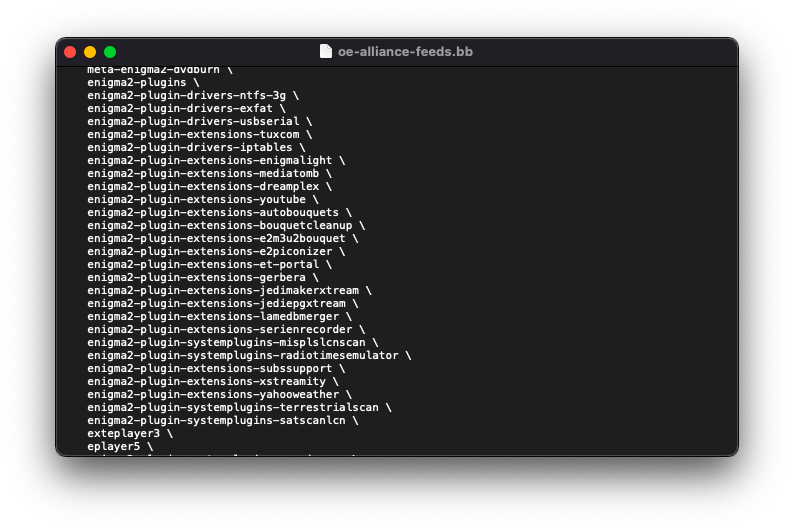Click the enigma2-plugin-extensions-youtube entry

coord(196,199)
